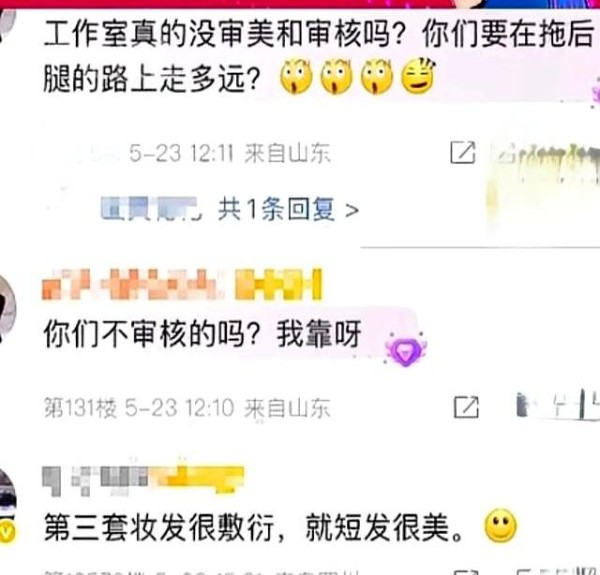Open the blurred gray username above 第三套妆发
Image resolution: width=600 pixels, height=575 pixels.
[x=143, y=481]
